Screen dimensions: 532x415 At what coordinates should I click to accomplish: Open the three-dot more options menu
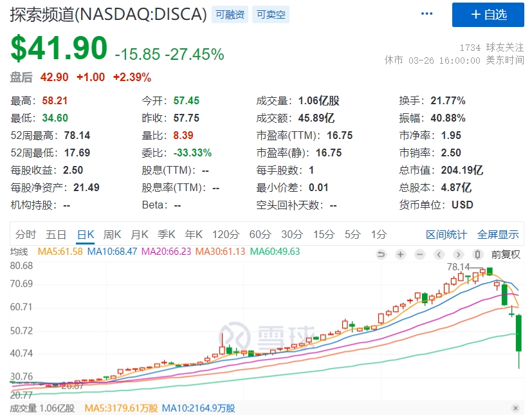pos(427,14)
